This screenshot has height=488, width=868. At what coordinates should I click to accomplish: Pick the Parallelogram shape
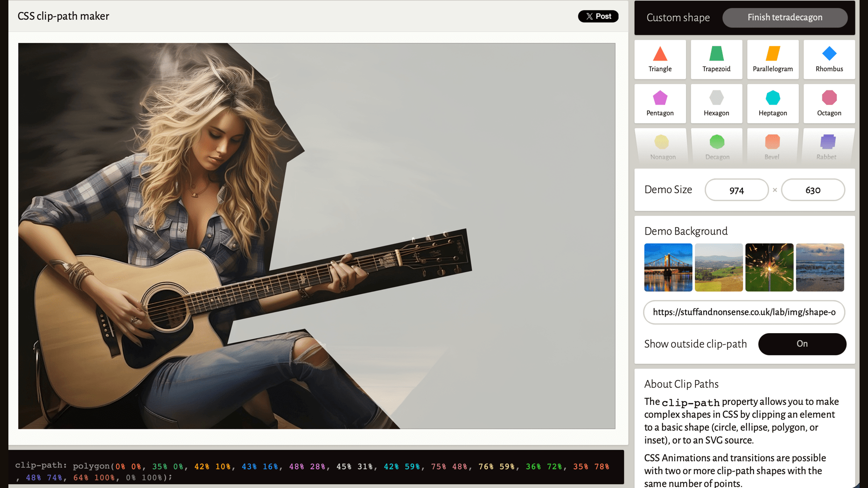click(x=772, y=59)
